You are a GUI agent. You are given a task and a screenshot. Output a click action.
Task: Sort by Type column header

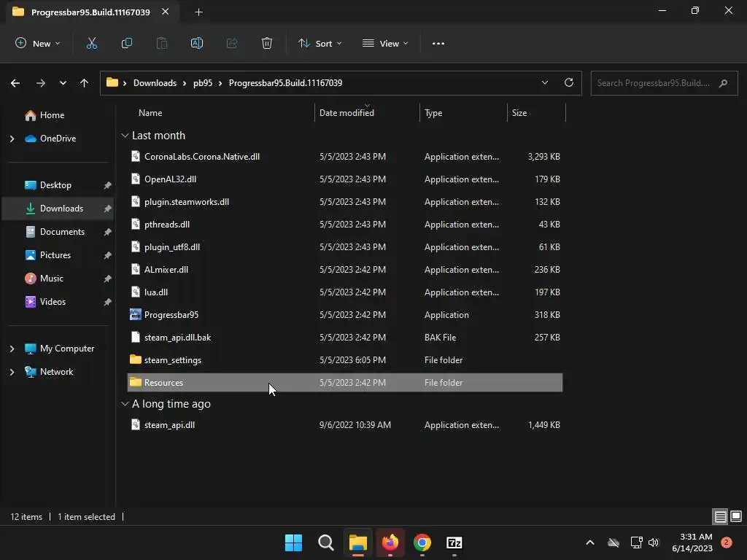click(433, 113)
